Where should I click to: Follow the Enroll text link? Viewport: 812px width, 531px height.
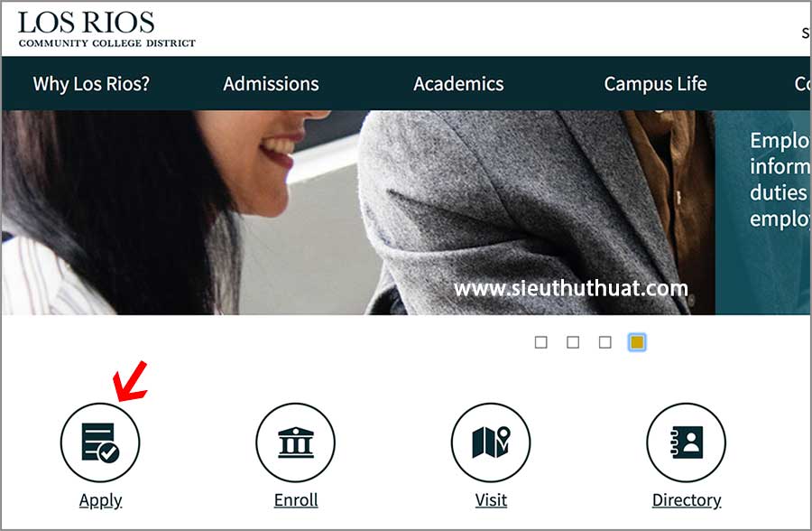tap(296, 500)
